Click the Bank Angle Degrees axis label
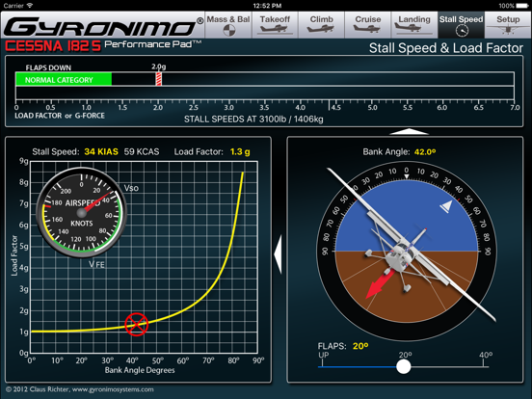Screen dimensions: 532x399 (x=140, y=370)
